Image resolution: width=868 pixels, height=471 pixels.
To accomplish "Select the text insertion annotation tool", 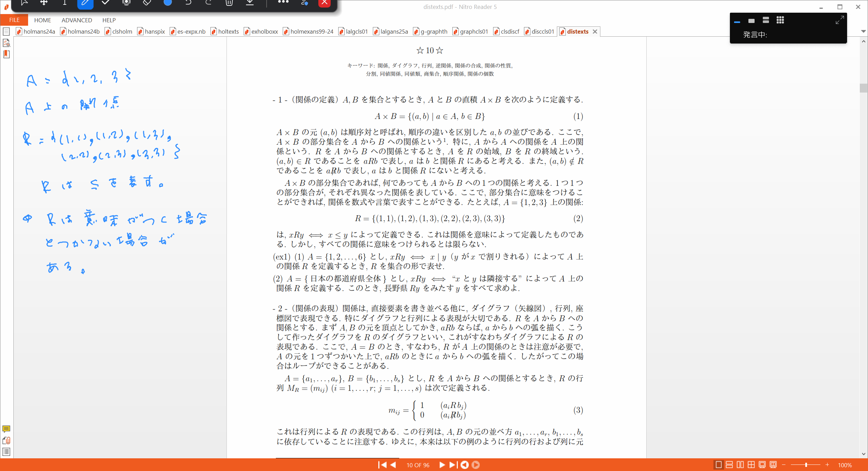I will click(x=64, y=3).
